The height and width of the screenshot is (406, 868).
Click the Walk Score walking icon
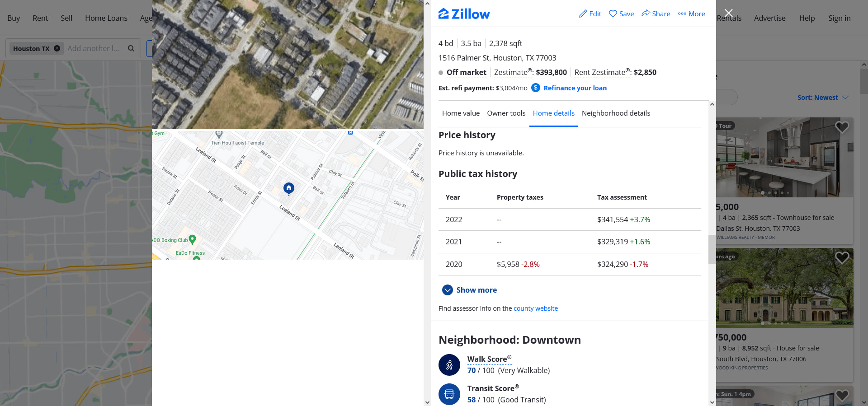pyautogui.click(x=449, y=365)
